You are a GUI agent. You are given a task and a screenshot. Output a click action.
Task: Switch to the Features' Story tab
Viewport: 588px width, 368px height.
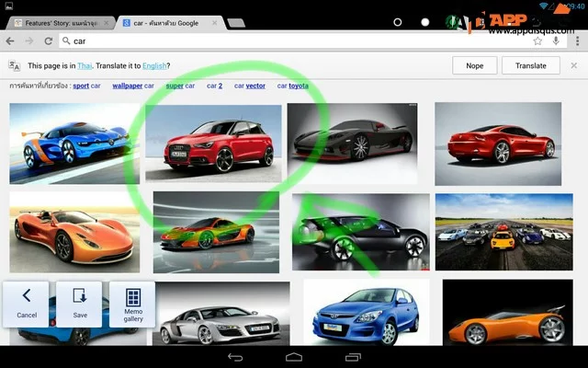pos(61,23)
